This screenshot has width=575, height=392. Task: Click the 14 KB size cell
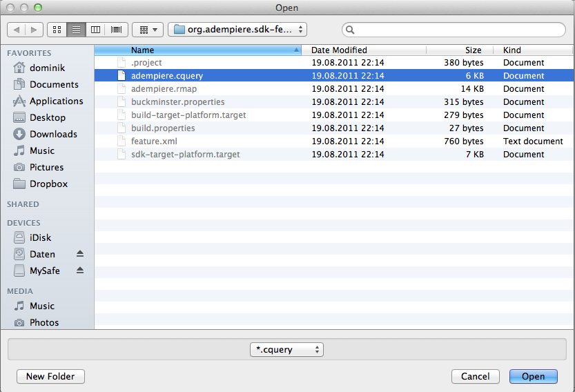coord(472,89)
